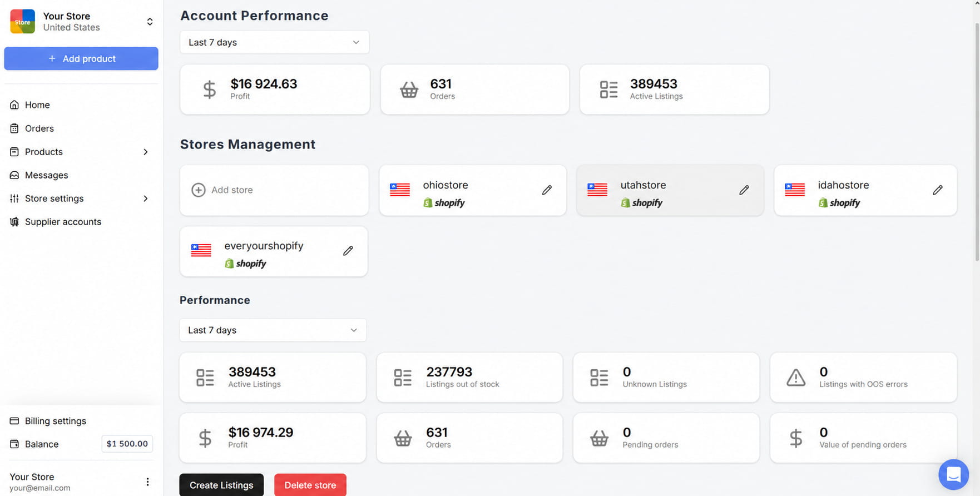The height and width of the screenshot is (496, 980).
Task: Click the 237793 Listings out of stock value
Action: click(x=449, y=371)
